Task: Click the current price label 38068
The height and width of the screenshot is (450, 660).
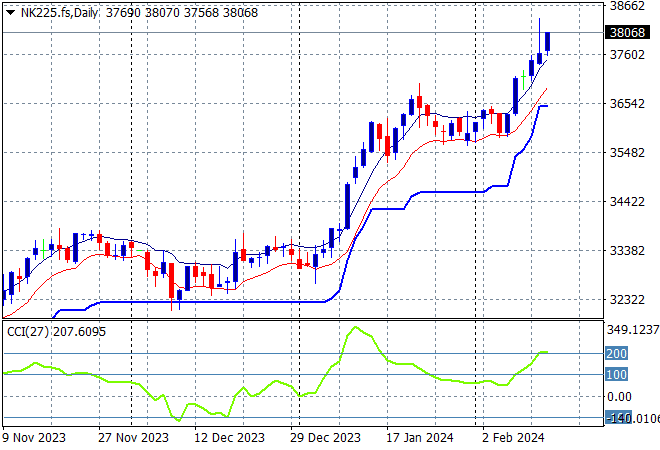Action: click(x=627, y=32)
